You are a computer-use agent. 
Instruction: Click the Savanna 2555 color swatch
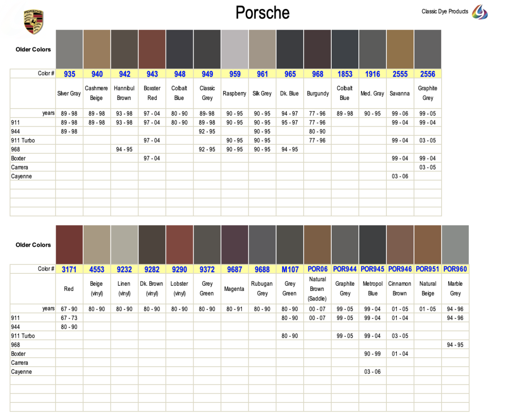click(400, 49)
